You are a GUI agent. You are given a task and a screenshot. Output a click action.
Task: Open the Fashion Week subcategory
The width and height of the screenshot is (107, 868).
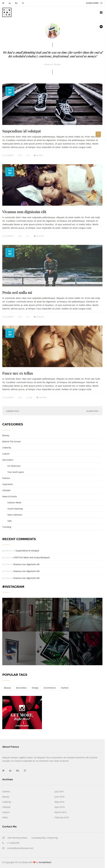[14, 502]
